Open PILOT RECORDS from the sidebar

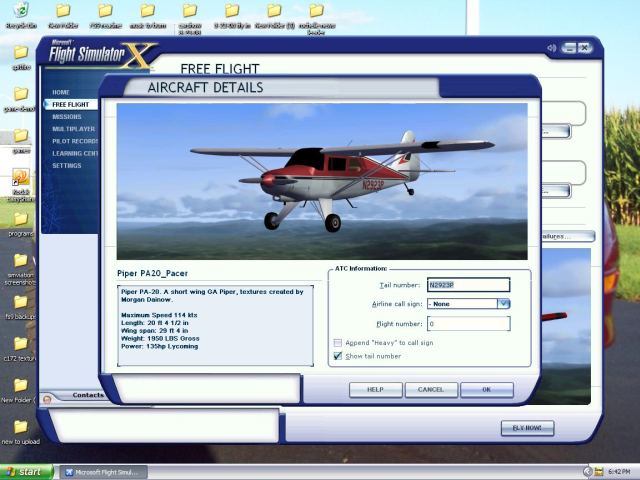(x=75, y=141)
